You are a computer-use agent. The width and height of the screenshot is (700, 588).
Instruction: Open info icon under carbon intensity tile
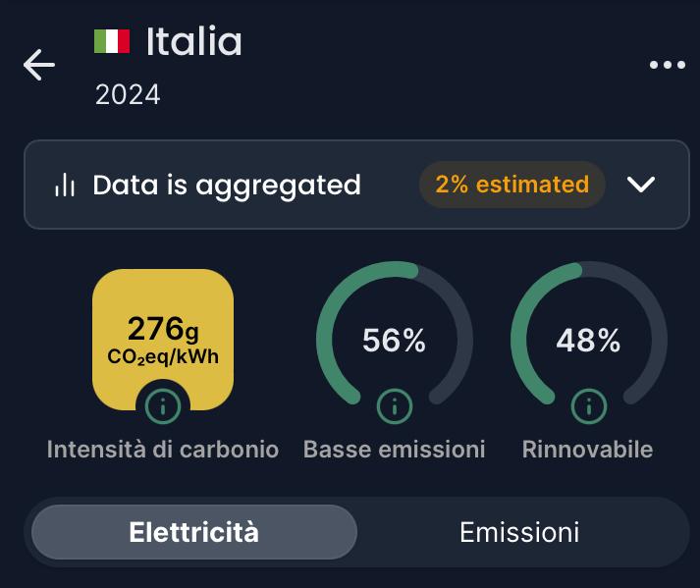pos(163,406)
